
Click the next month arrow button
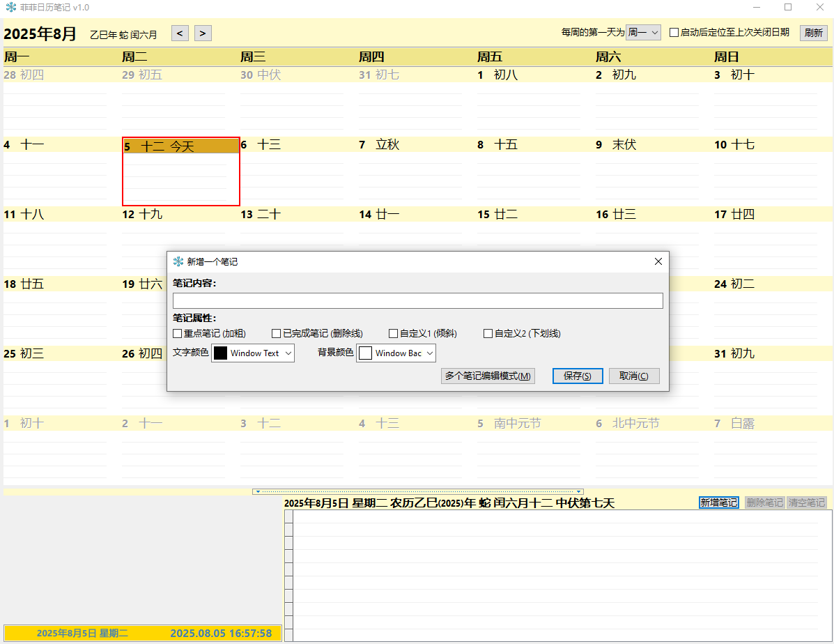[203, 33]
